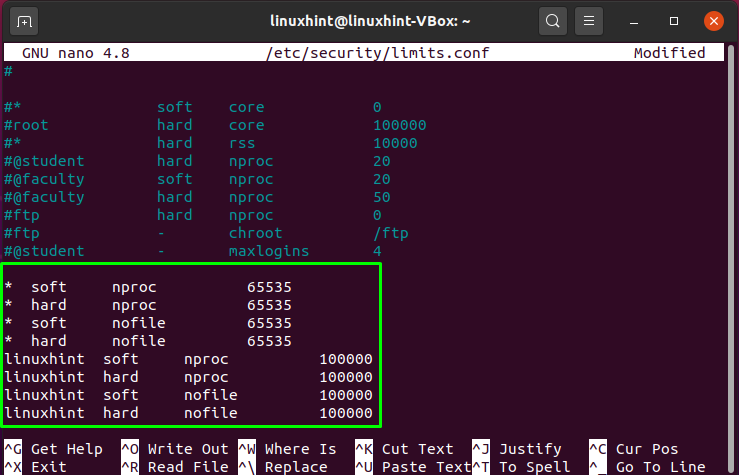Image resolution: width=739 pixels, height=475 pixels.
Task: Close the terminal window
Action: 714,21
